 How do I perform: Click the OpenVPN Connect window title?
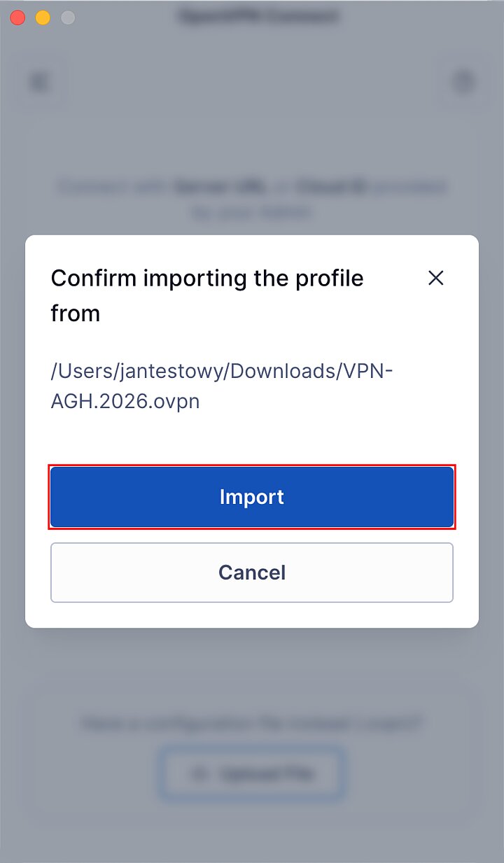(x=259, y=16)
